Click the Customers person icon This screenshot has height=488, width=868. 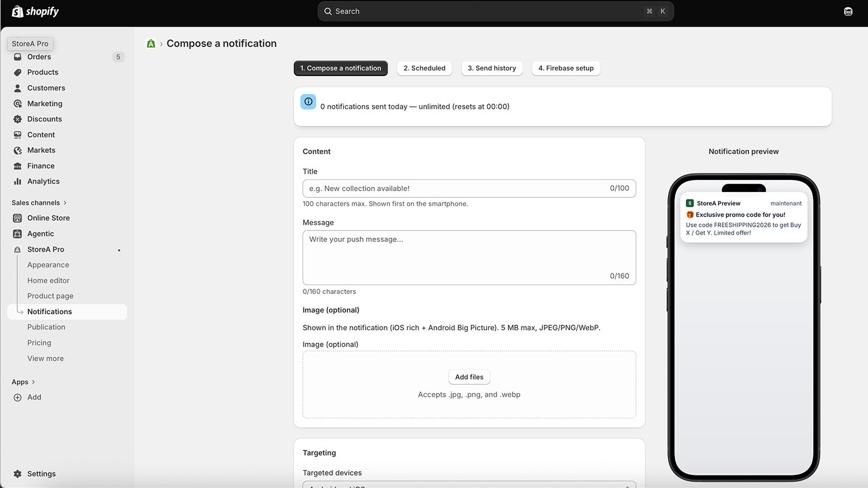(17, 88)
